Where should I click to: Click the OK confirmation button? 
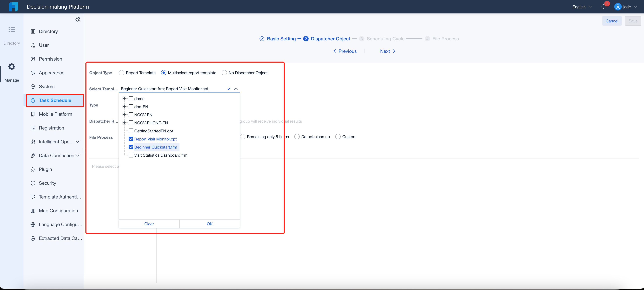(x=210, y=223)
